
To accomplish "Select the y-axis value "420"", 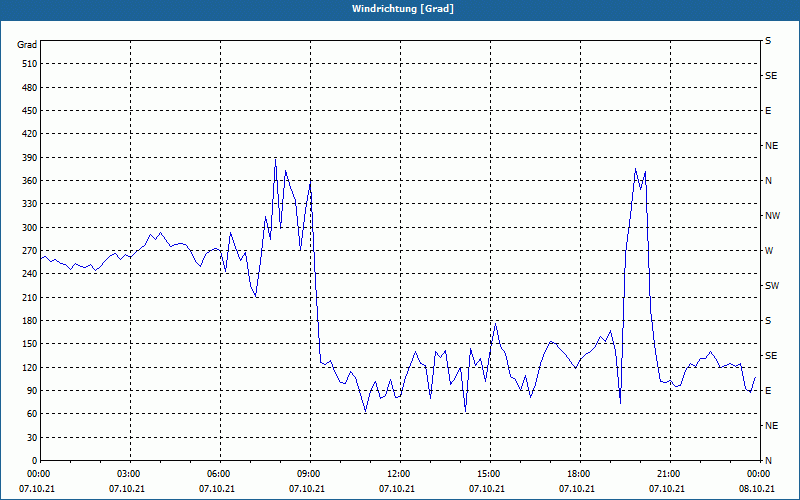I will [x=30, y=134].
